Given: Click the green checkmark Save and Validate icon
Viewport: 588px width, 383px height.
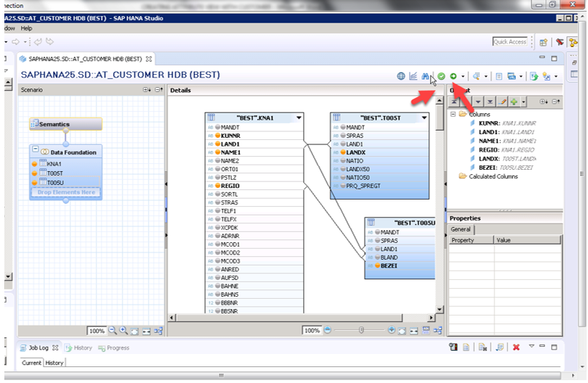Looking at the screenshot, I should 442,76.
